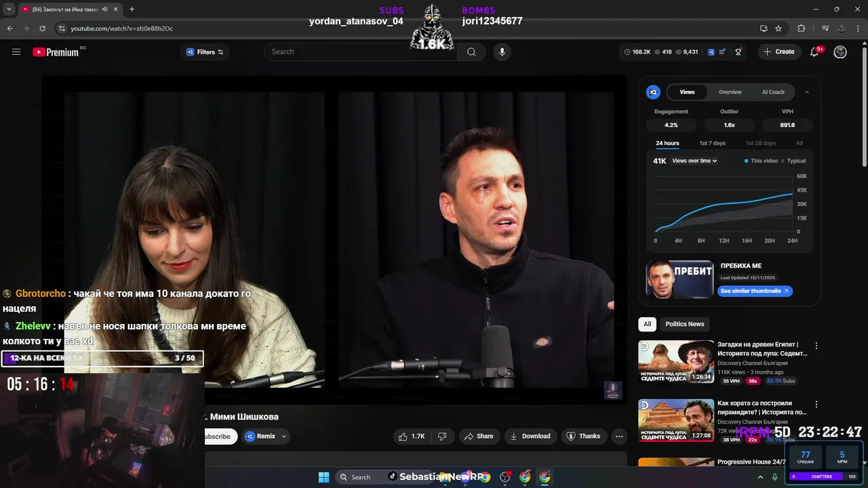Viewport: 868px width, 488px height.
Task: Close the YouTube browser tab
Action: 115,9
